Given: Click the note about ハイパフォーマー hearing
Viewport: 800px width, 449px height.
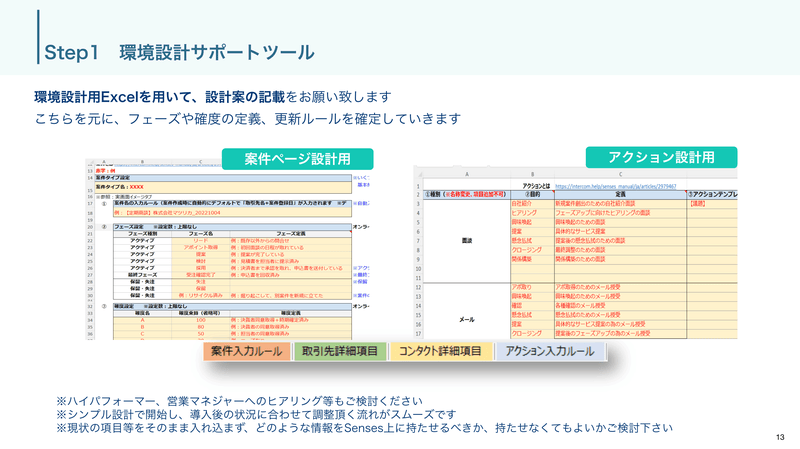Looking at the screenshot, I should click(239, 401).
